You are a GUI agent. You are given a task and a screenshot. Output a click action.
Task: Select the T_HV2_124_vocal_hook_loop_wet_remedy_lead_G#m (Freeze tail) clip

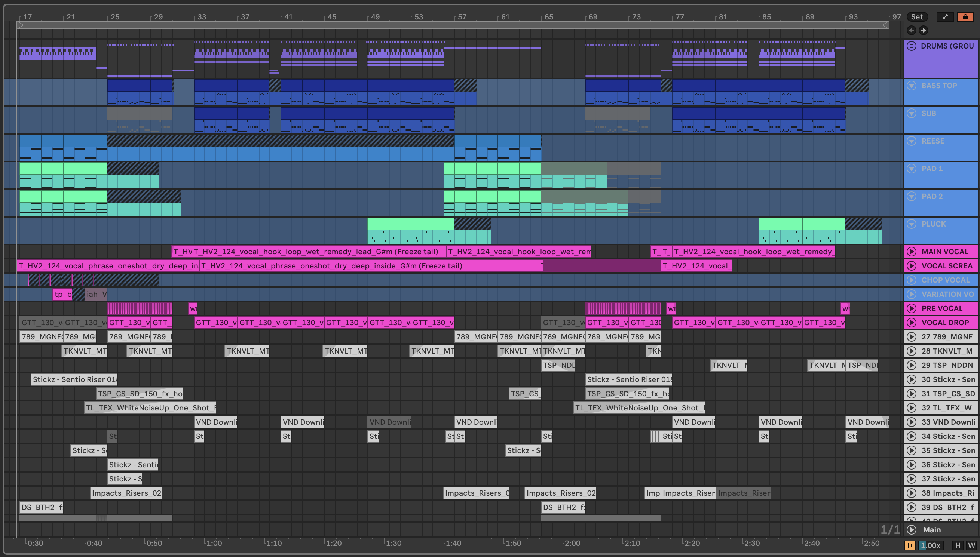(319, 251)
